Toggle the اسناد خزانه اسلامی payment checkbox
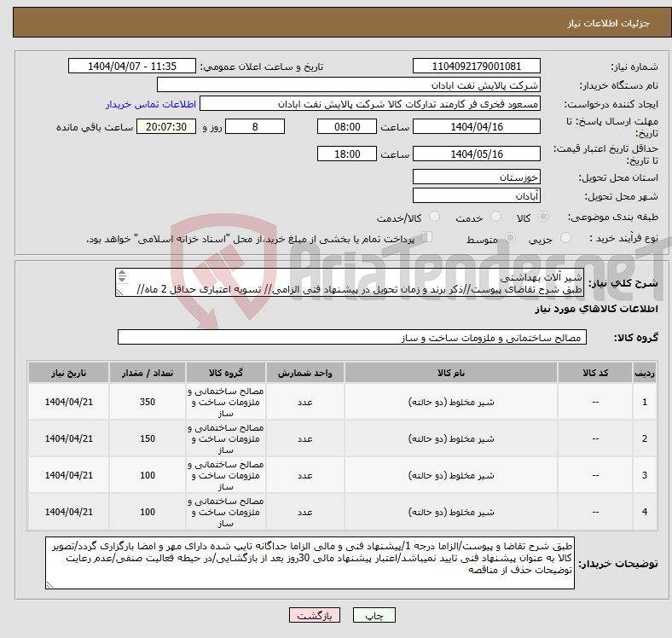 click(427, 237)
